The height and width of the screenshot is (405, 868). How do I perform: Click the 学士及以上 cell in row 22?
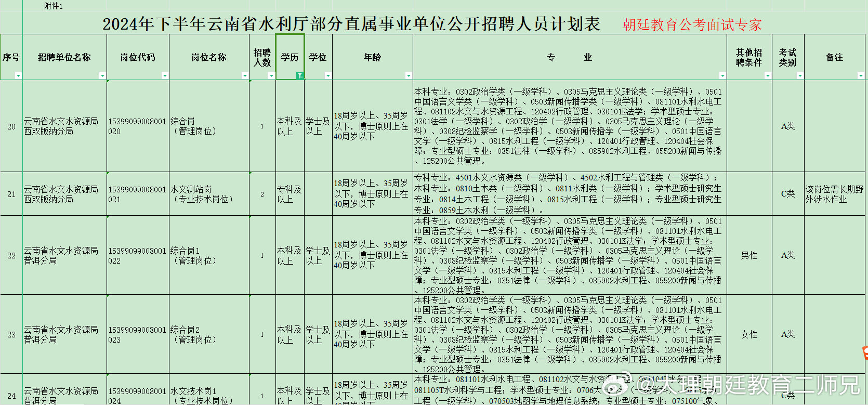tap(318, 255)
